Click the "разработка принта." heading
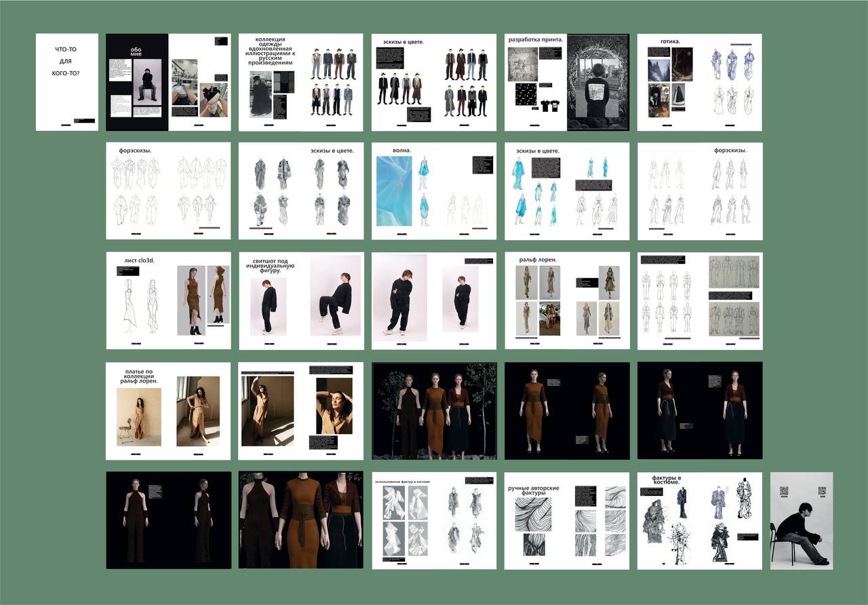Viewport: 868px width, 605px height. coord(536,40)
